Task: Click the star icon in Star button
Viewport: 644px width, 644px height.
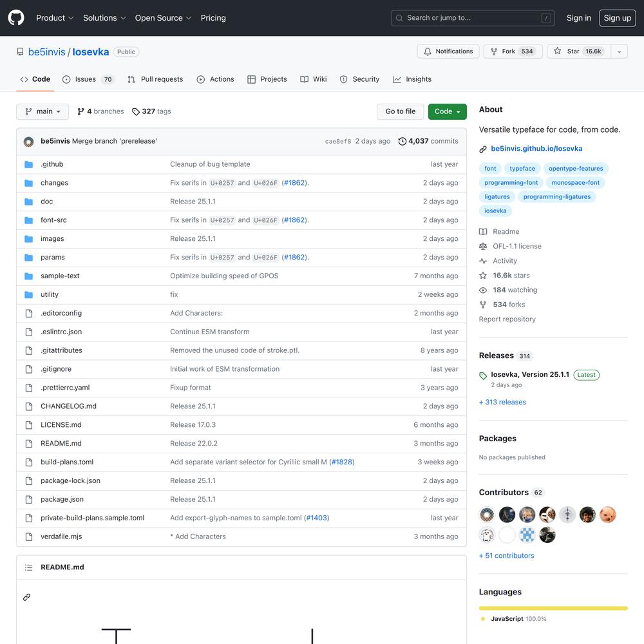Action: pyautogui.click(x=557, y=51)
